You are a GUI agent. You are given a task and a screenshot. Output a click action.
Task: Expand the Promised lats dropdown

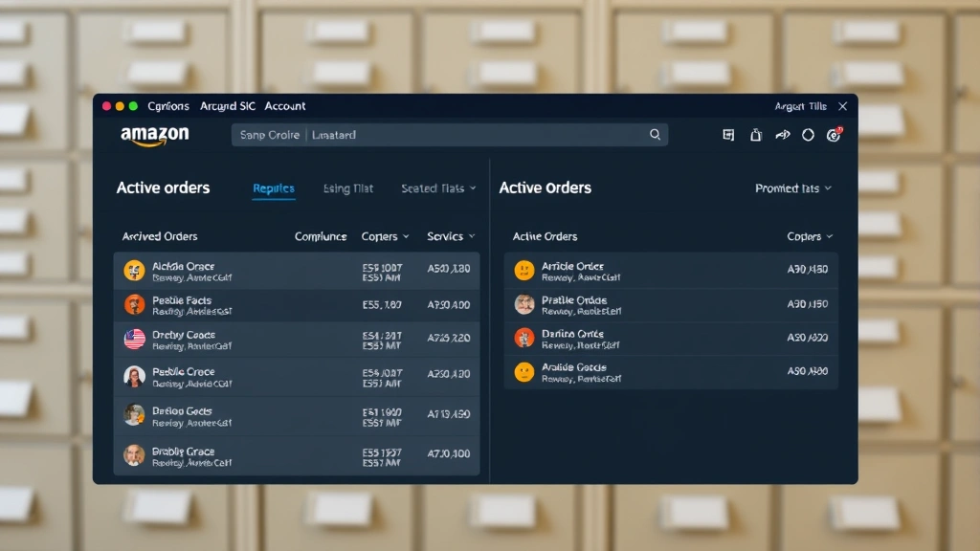(x=793, y=188)
